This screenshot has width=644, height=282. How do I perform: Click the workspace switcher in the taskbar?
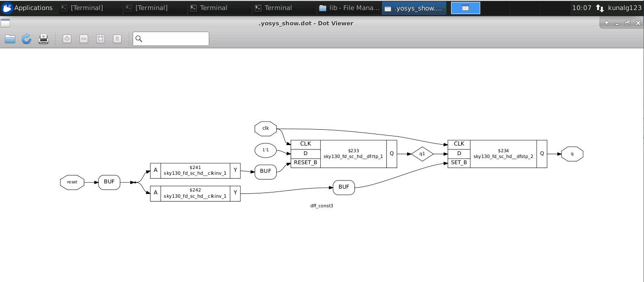[465, 8]
